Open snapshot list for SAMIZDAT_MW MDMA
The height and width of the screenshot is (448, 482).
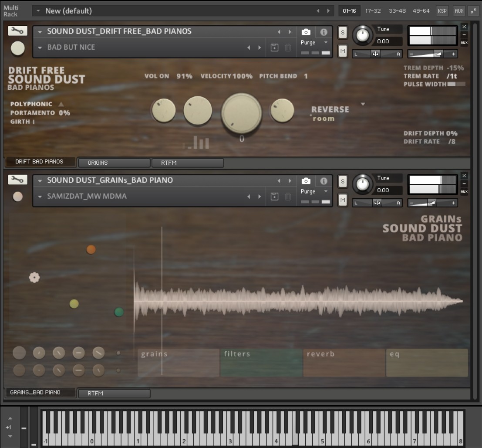coord(40,196)
